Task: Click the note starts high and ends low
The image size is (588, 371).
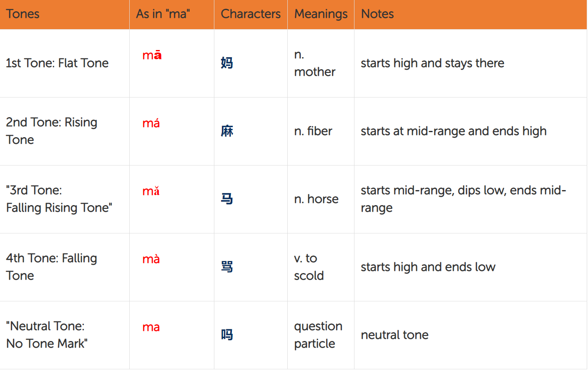Action: pyautogui.click(x=428, y=267)
